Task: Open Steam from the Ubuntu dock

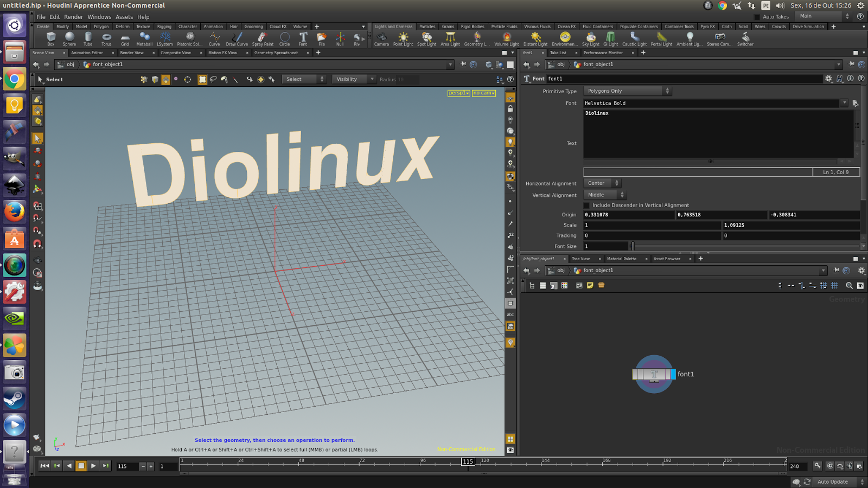Action: (x=15, y=399)
